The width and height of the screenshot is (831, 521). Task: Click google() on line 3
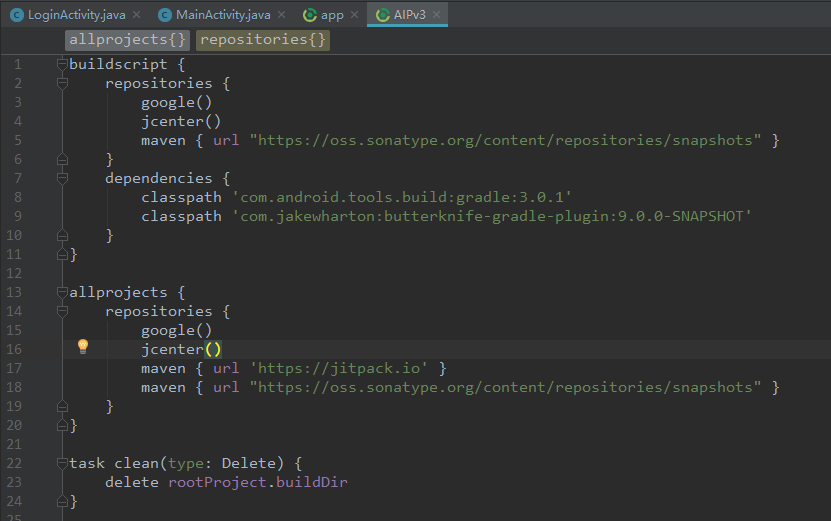click(x=176, y=102)
